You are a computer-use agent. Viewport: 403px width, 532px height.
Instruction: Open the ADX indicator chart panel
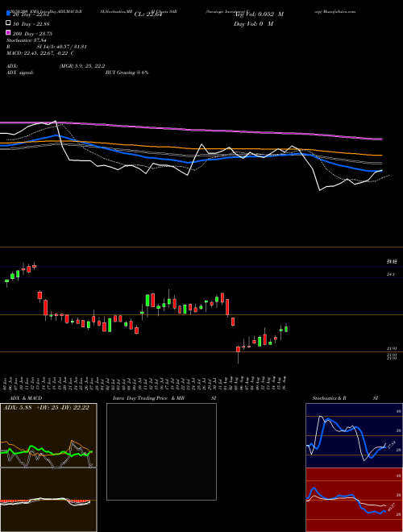[48, 435]
